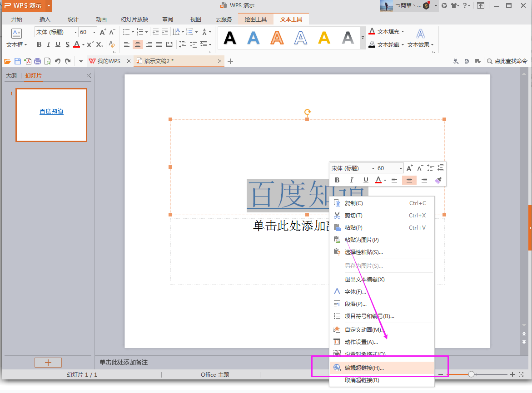
Task: Click the open folder icon in quick toolbar
Action: click(7, 61)
